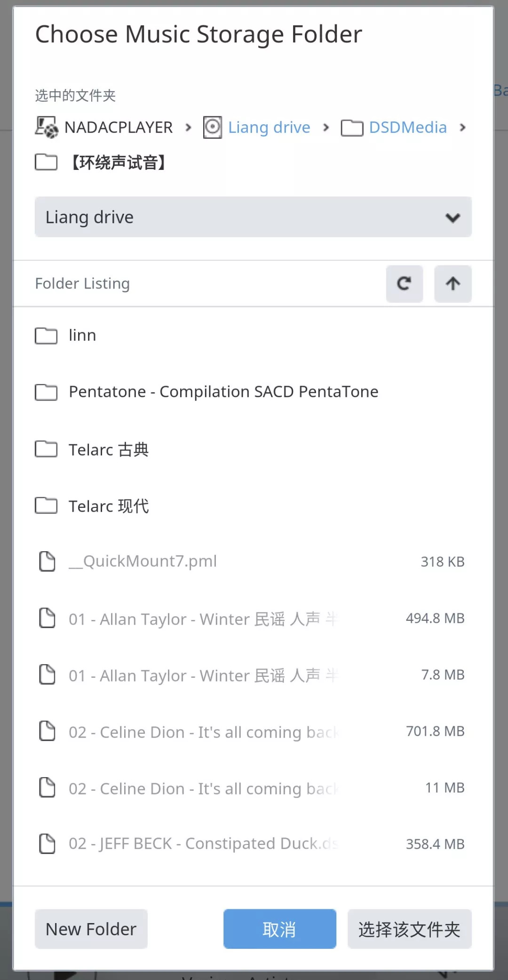Click the chevron after DSDMedia breadcrumb
Viewport: 508px width, 980px height.
click(x=463, y=128)
